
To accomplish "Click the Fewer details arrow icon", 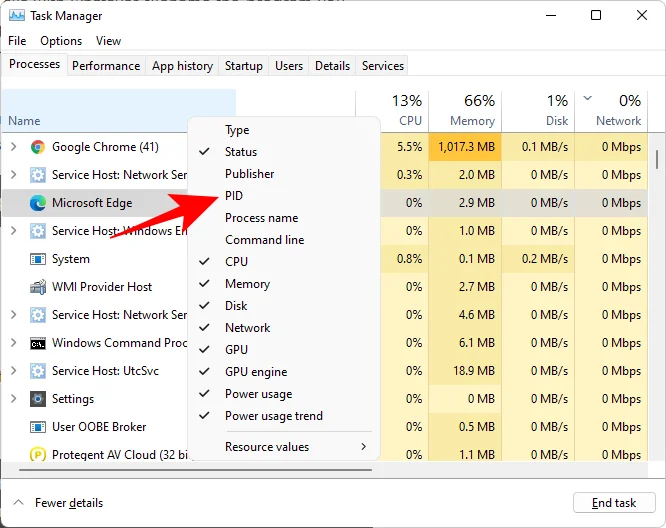I will click(x=18, y=503).
